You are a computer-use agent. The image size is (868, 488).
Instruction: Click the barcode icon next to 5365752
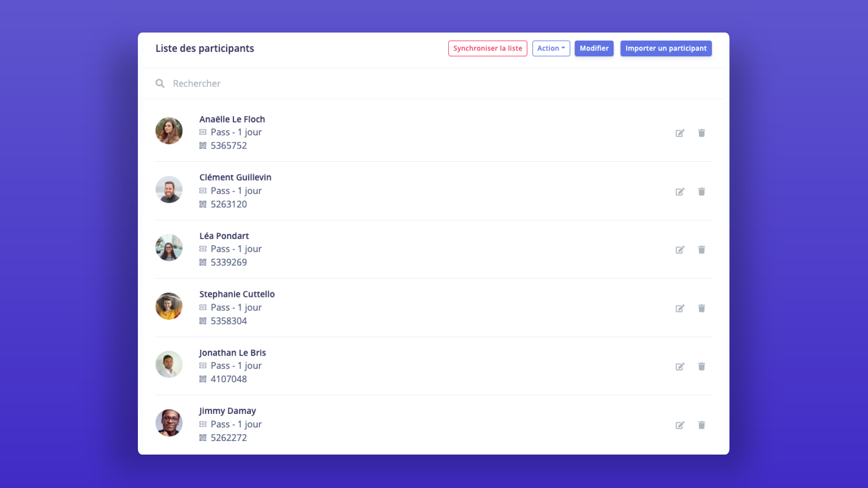click(203, 145)
